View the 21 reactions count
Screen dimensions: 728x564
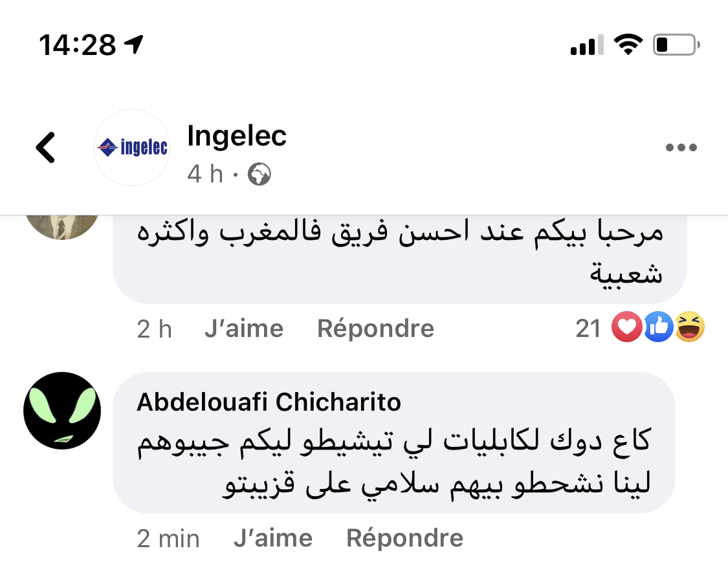588,329
